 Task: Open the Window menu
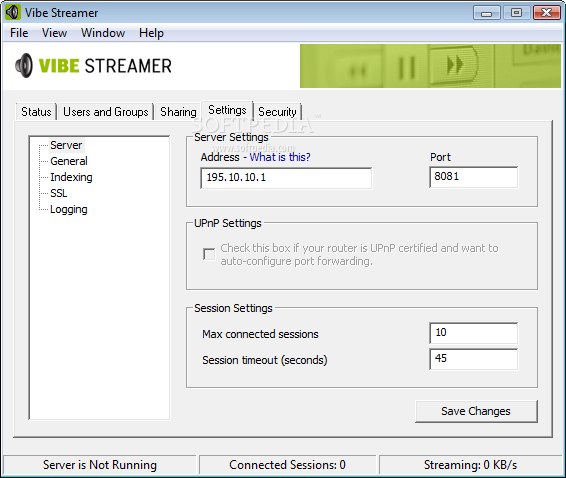tap(103, 33)
